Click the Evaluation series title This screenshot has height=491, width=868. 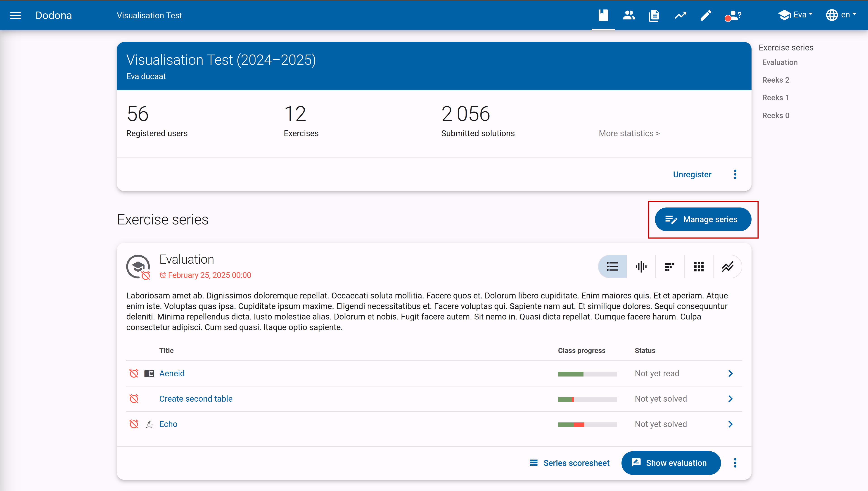pos(187,259)
